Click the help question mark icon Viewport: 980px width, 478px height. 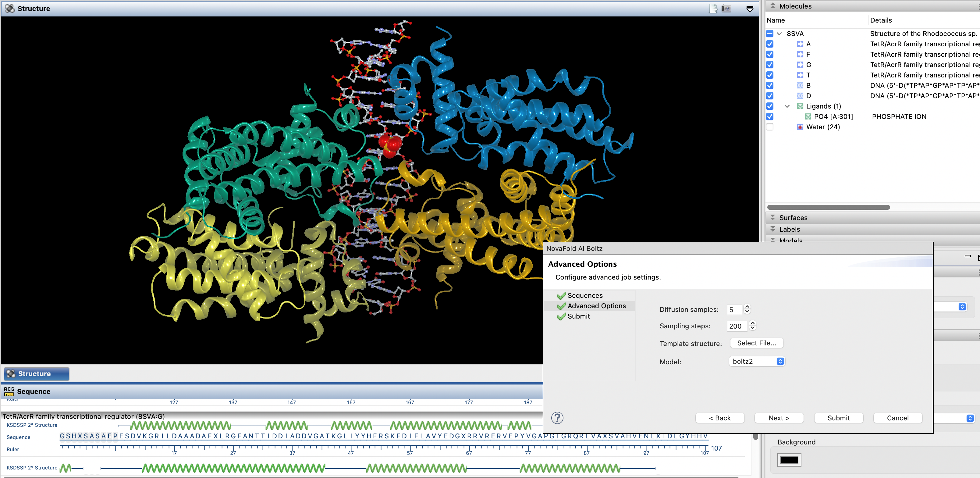point(557,418)
